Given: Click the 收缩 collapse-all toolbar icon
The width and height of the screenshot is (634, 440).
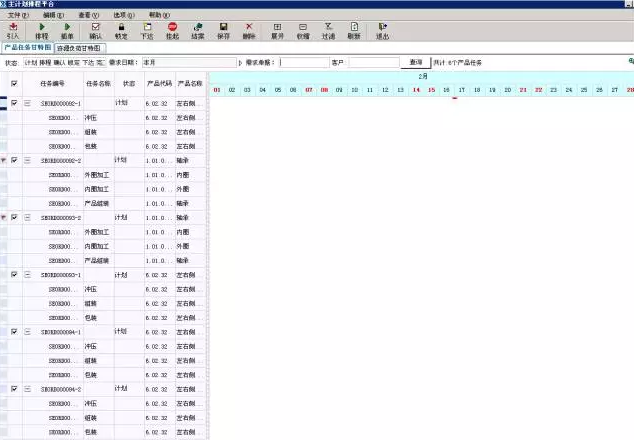Looking at the screenshot, I should coord(303,27).
